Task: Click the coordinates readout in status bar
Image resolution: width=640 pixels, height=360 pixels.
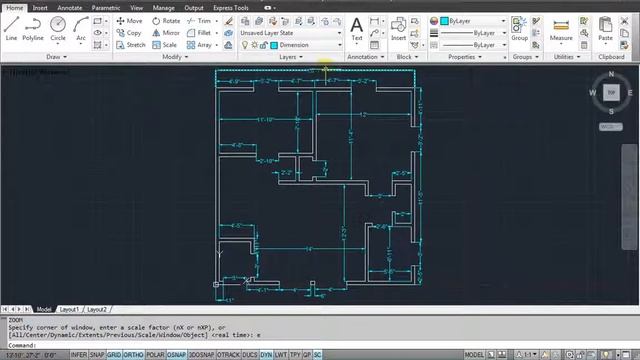Action: [x=31, y=355]
